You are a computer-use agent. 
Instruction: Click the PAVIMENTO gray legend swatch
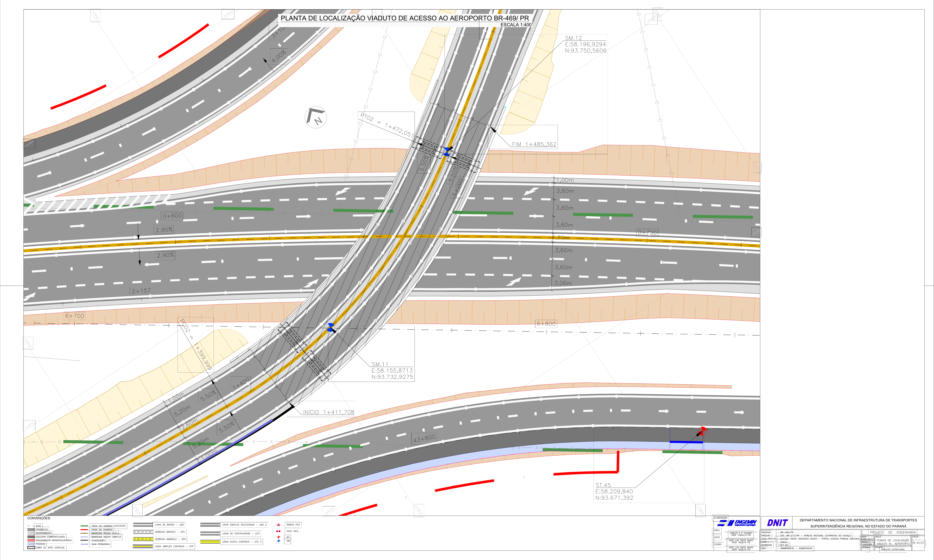coord(31,530)
